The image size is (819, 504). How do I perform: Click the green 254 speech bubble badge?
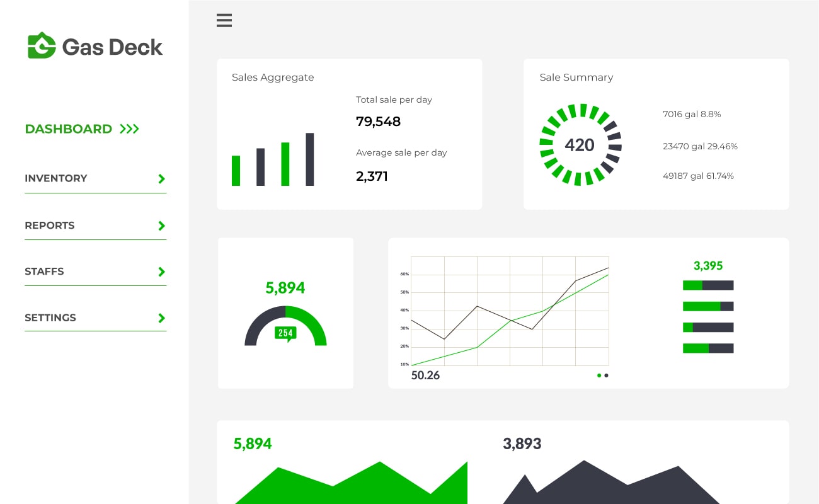pyautogui.click(x=285, y=333)
